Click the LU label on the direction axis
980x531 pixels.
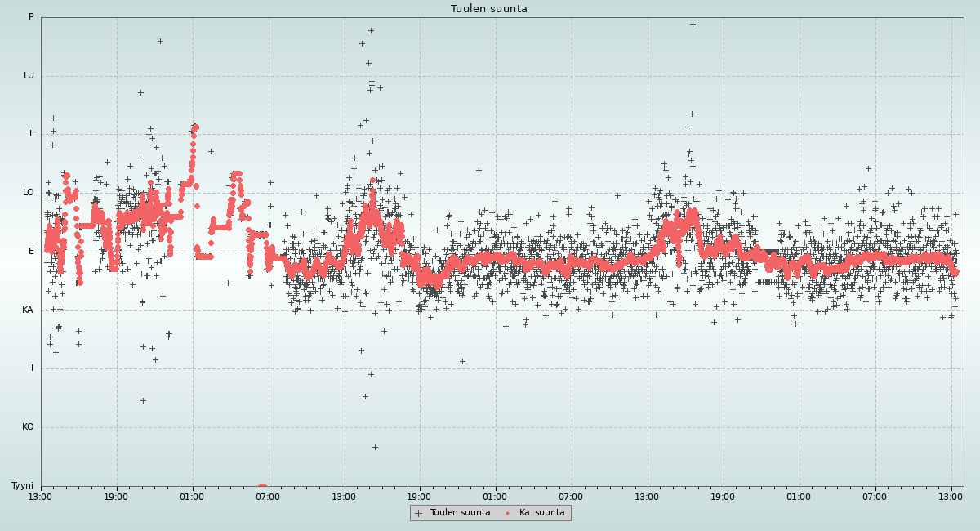[x=29, y=76]
